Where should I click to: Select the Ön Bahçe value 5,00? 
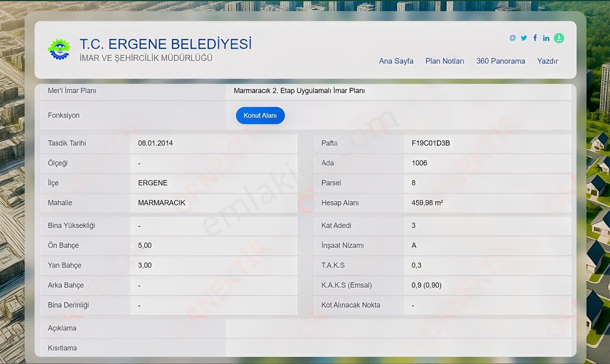(145, 245)
